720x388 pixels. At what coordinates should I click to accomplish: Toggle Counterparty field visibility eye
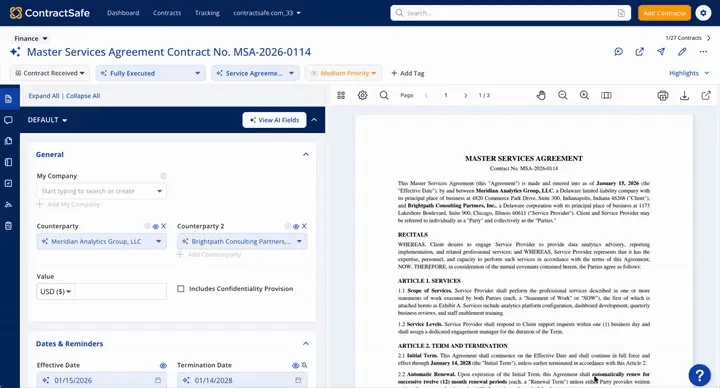pos(156,226)
